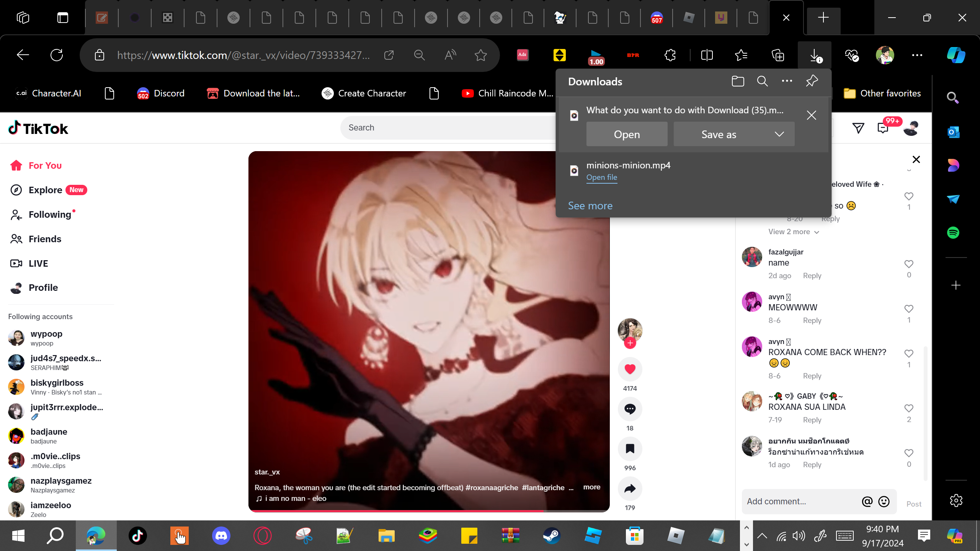The image size is (980, 551).
Task: Open the Downloads folder icon
Action: pos(738,81)
